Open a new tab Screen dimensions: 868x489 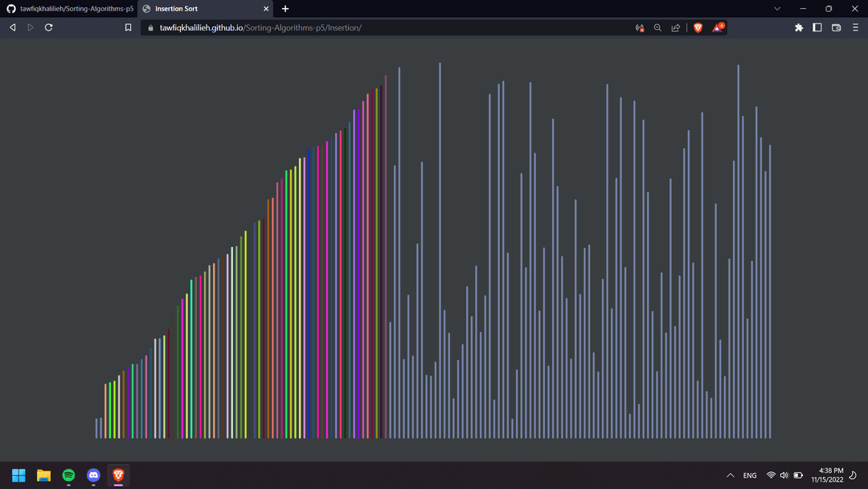click(285, 9)
